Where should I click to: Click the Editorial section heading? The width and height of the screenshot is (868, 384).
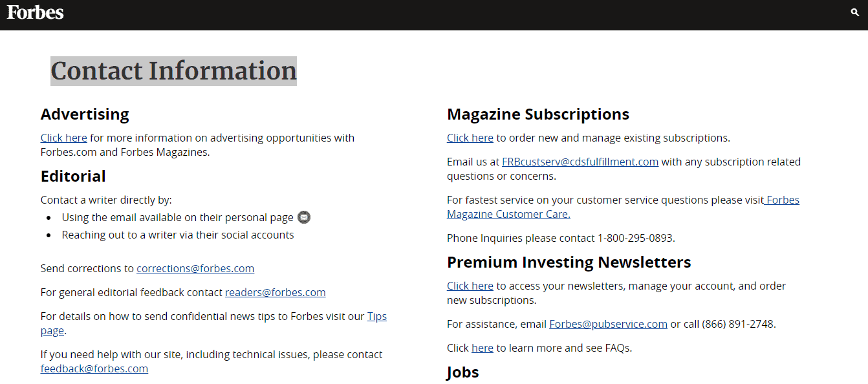[x=73, y=176]
